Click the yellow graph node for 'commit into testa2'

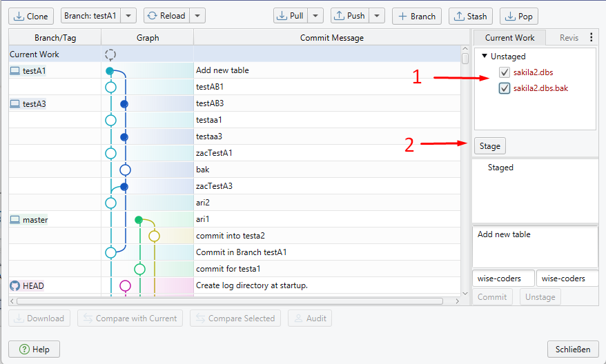click(154, 236)
